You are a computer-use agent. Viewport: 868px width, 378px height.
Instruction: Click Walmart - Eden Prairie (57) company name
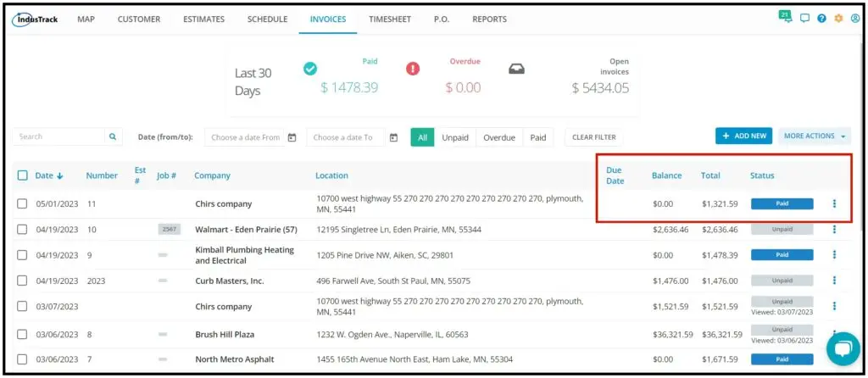(246, 229)
